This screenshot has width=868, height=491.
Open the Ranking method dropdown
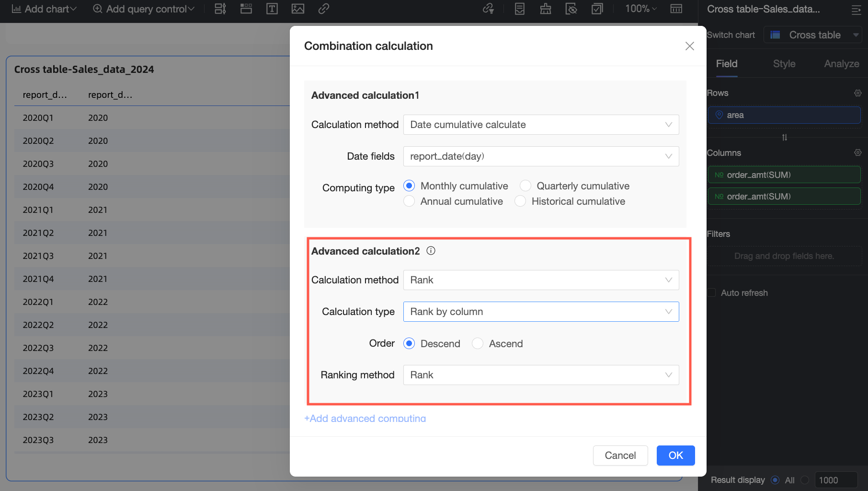pos(541,375)
